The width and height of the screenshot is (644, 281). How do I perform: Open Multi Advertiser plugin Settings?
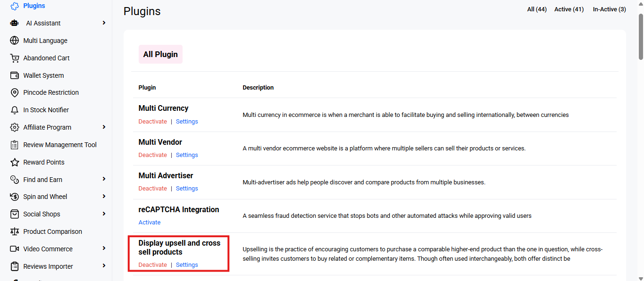(x=187, y=189)
